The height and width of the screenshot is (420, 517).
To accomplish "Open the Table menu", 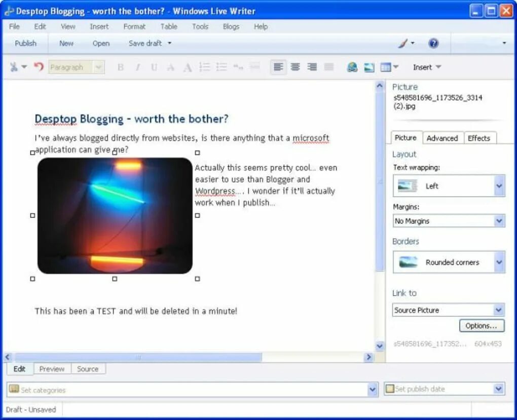I will 169,26.
